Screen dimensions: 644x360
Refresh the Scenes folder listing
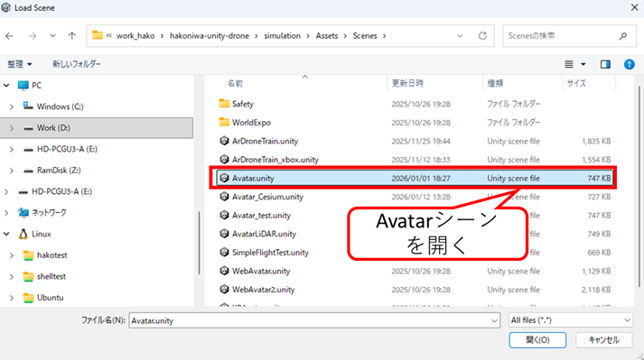[x=482, y=36]
